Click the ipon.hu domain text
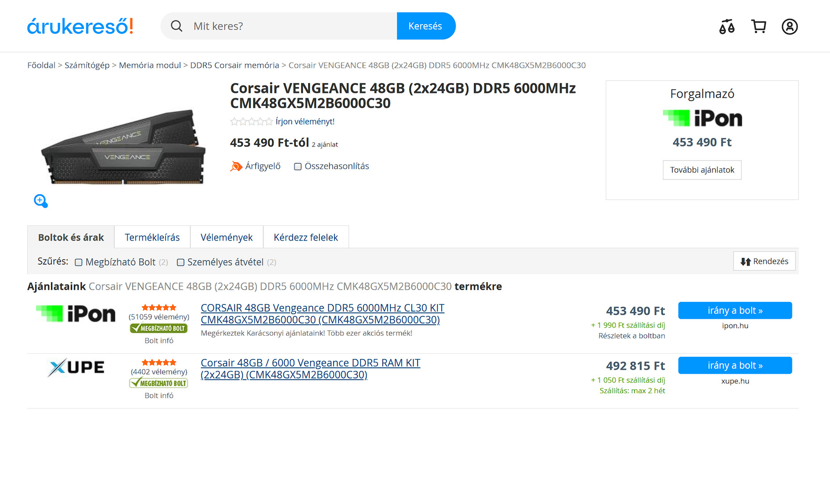This screenshot has width=830, height=504. click(735, 326)
